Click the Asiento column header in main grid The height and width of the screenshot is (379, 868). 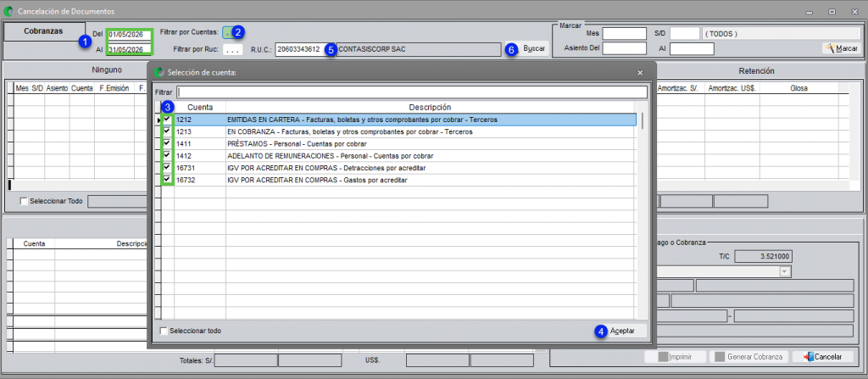click(x=57, y=88)
